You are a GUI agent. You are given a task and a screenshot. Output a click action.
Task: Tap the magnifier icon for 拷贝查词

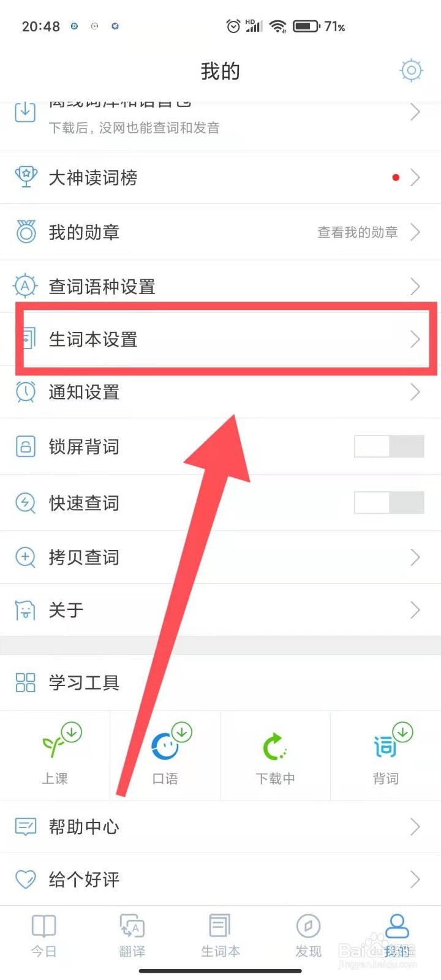[26, 557]
